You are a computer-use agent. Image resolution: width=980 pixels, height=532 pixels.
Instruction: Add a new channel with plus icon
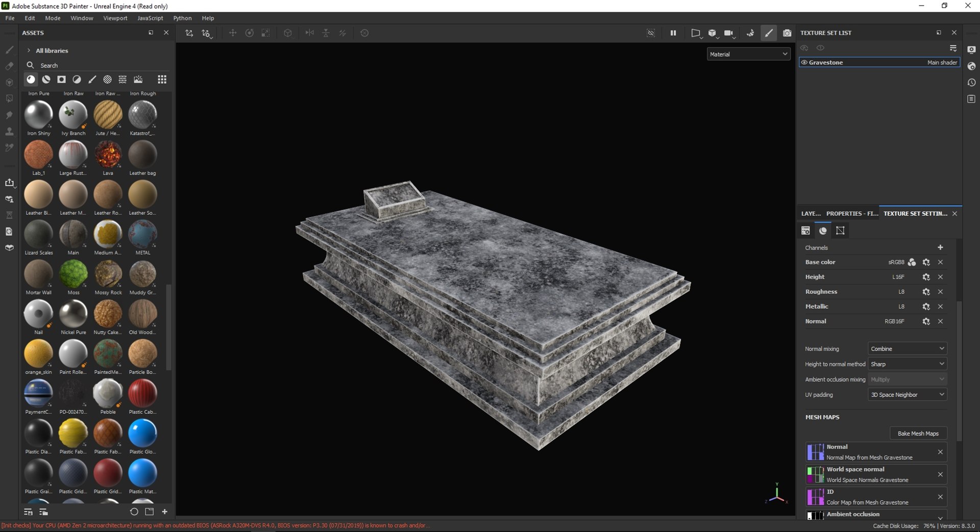point(940,247)
